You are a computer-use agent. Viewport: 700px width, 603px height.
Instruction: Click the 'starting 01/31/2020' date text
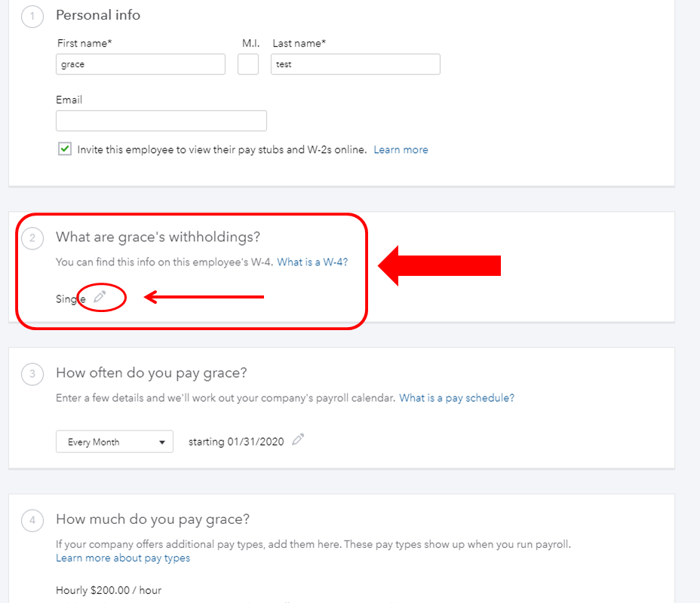click(236, 442)
